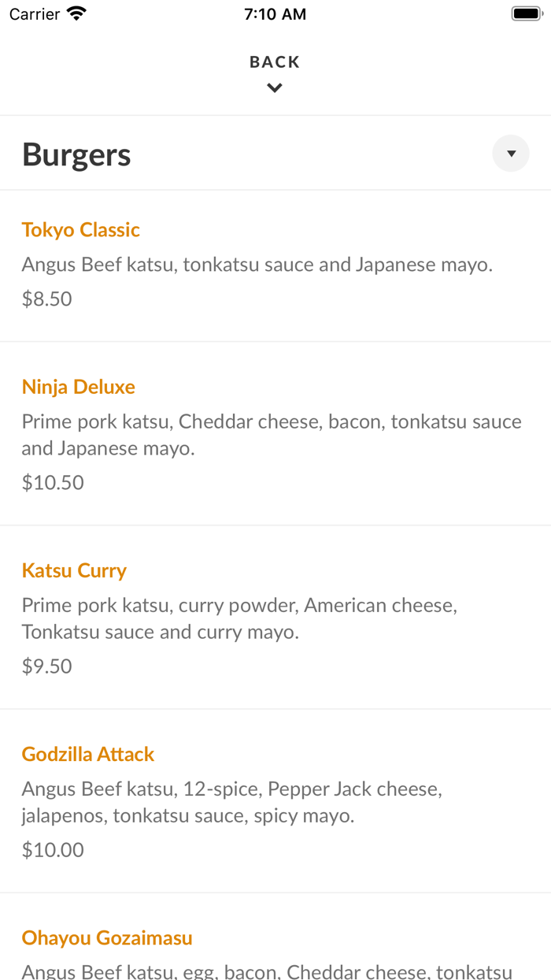Tap the $10.50 price under Ninja Deluxe

[x=52, y=482]
